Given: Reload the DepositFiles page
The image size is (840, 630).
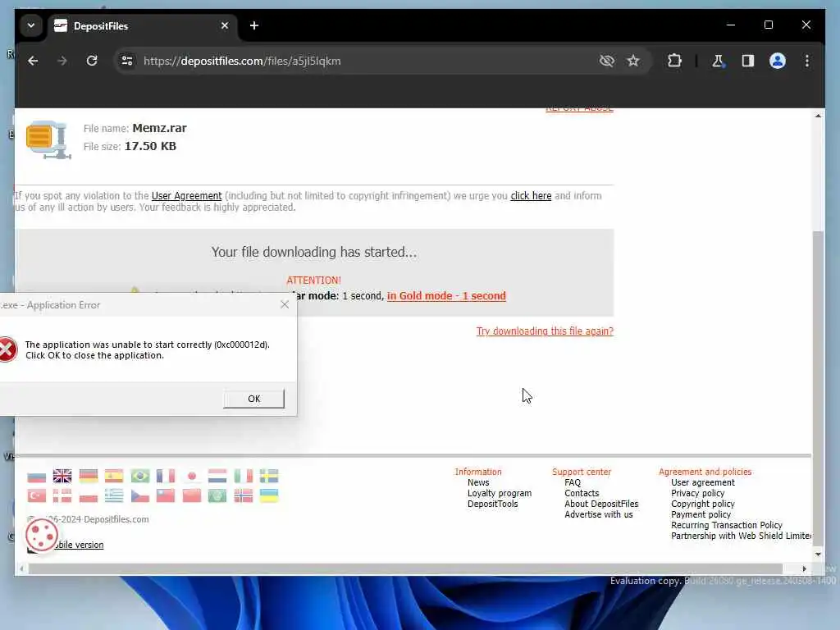Looking at the screenshot, I should (92, 61).
